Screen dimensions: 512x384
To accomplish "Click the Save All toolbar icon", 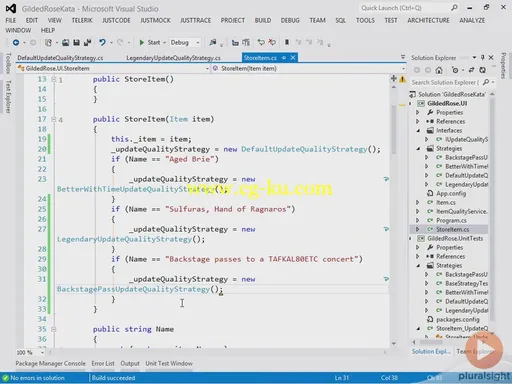I will pyautogui.click(x=87, y=42).
